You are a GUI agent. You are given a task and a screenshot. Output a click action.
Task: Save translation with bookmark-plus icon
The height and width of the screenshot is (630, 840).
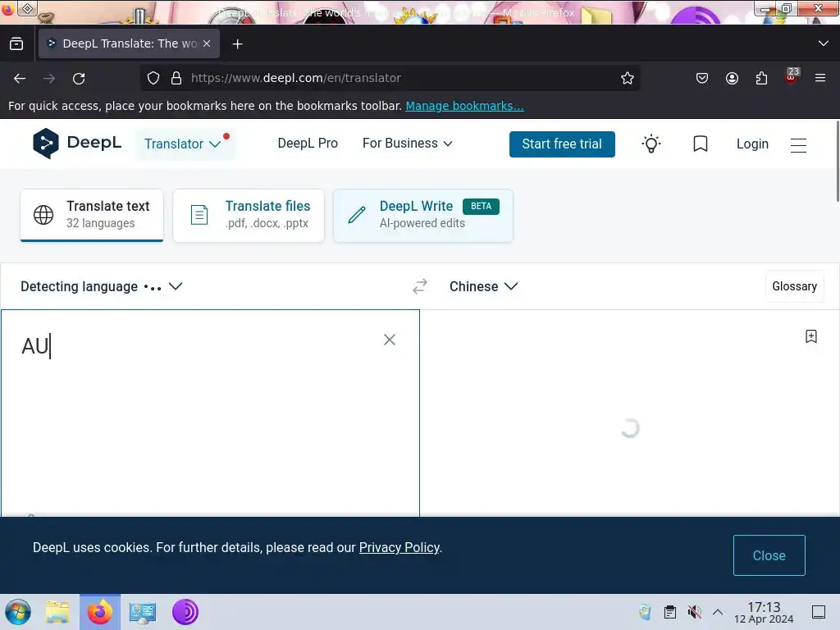tap(811, 336)
